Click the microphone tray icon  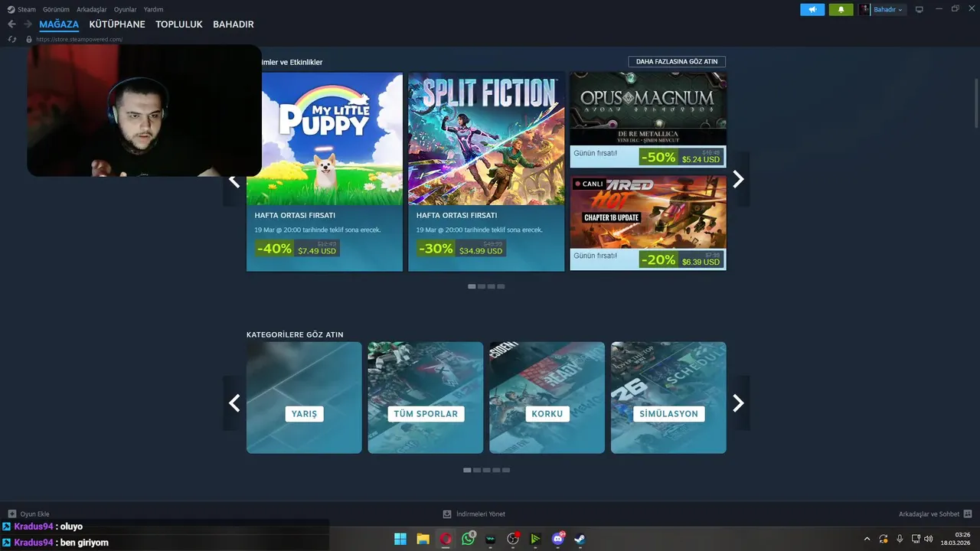click(x=900, y=539)
